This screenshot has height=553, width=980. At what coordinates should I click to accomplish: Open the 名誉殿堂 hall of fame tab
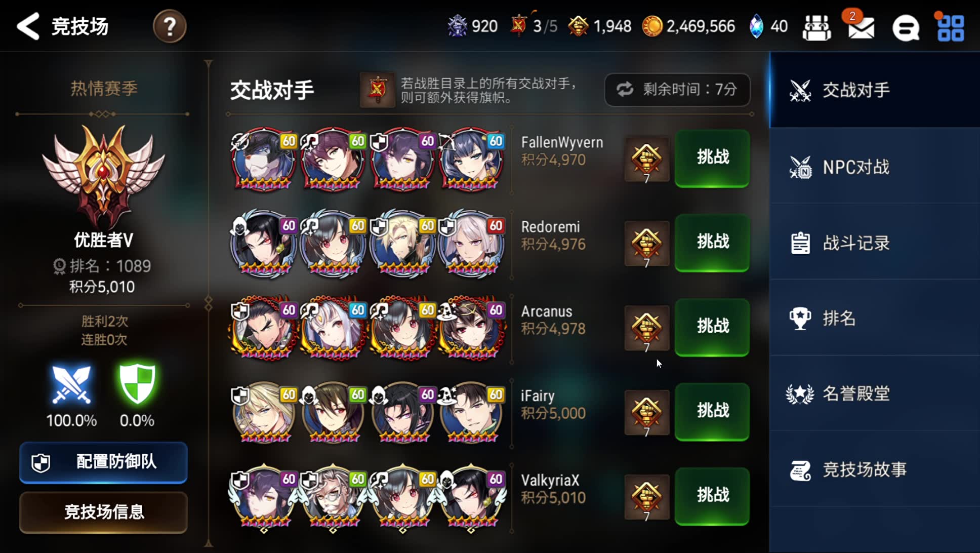pos(875,393)
